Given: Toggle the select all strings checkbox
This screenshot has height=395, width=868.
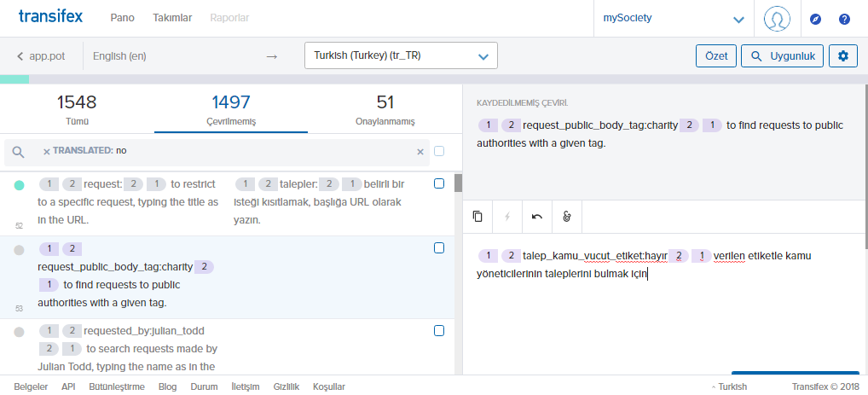Looking at the screenshot, I should [439, 151].
